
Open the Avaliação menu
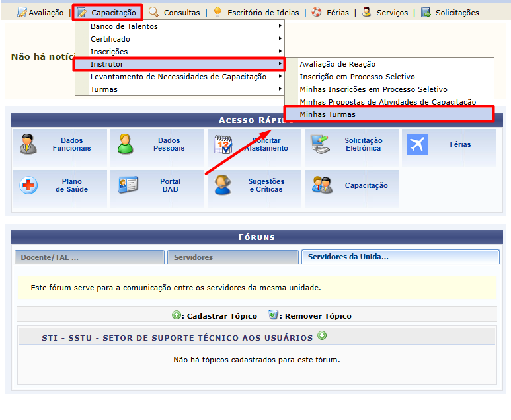[46, 13]
